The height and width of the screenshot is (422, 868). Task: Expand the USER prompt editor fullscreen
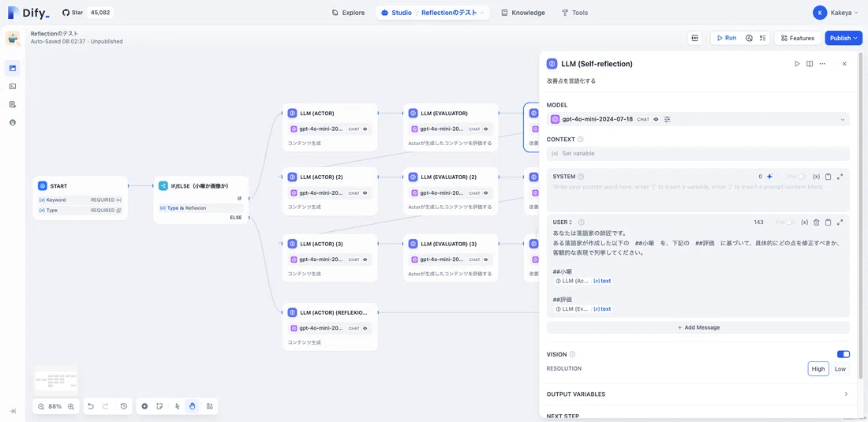point(840,222)
